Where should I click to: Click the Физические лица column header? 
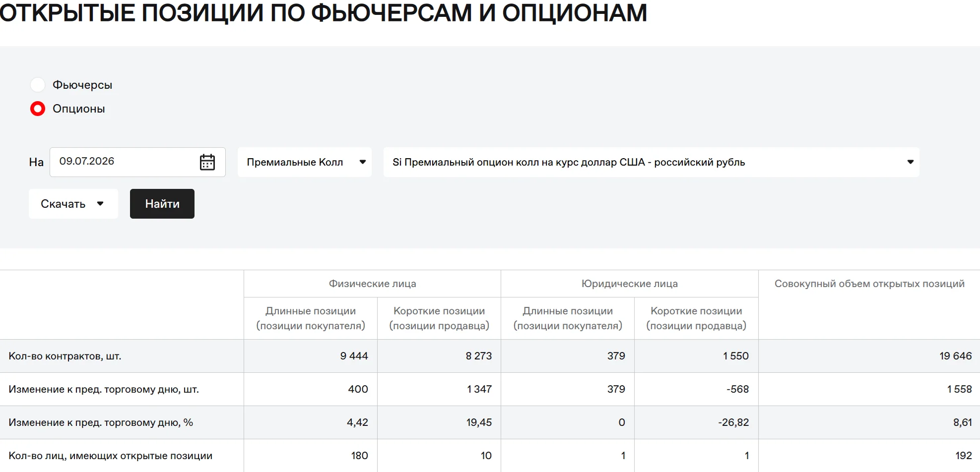(x=373, y=284)
